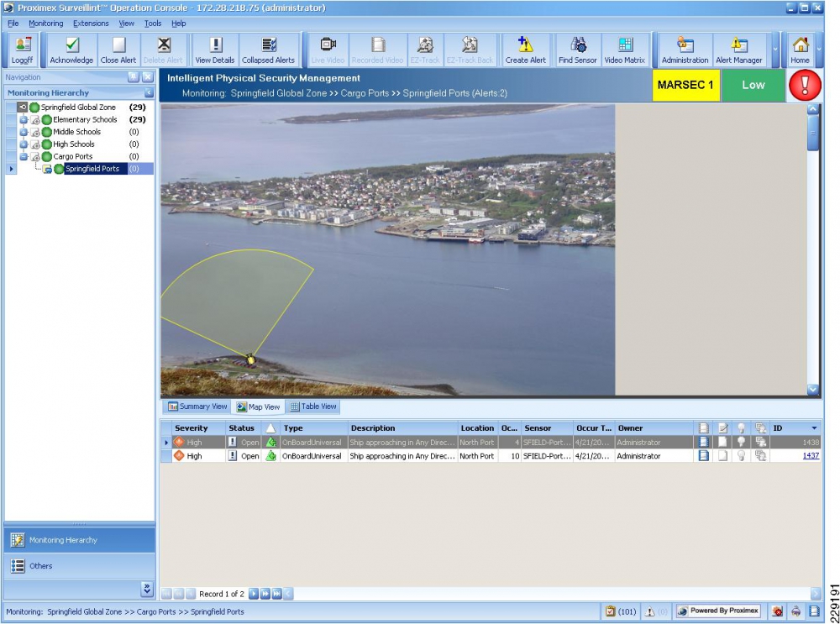
Task: Open alert ID 1437 link
Action: [x=810, y=456]
